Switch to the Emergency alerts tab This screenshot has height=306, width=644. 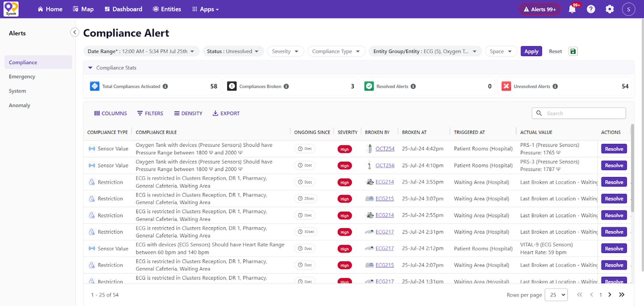point(22,76)
